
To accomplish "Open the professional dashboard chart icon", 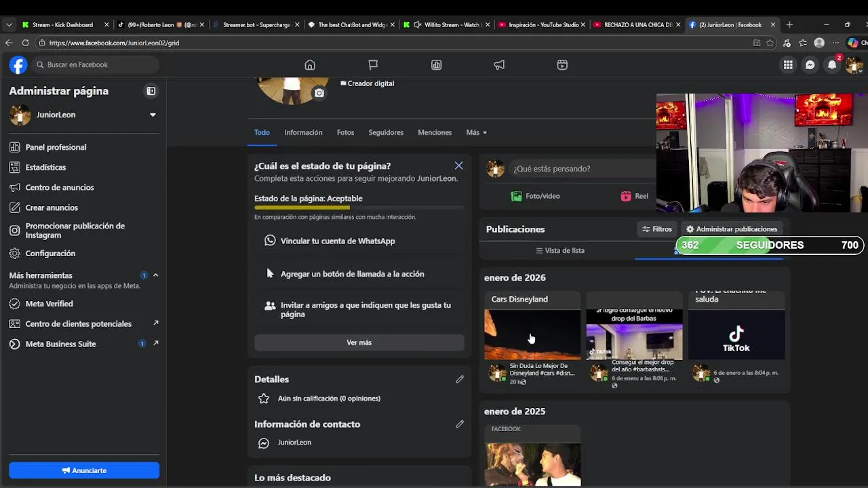I will tap(436, 65).
